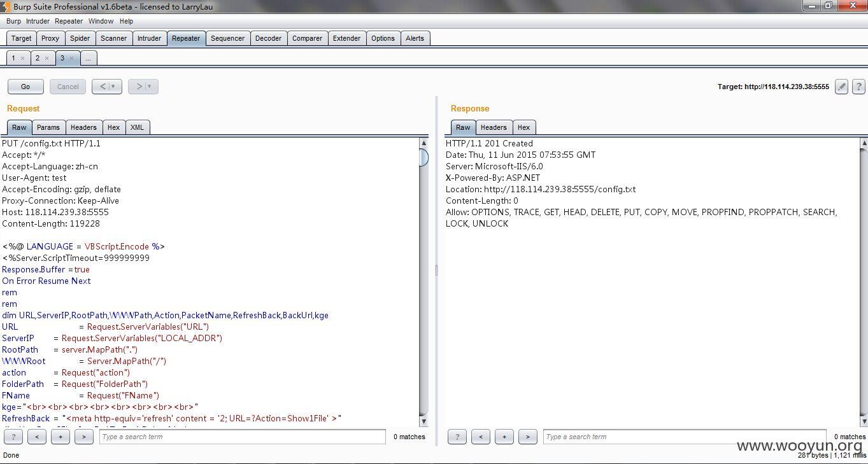Click the 'PUT /config.txt HTTP/1.1' request line
The image size is (868, 464).
[x=51, y=143]
